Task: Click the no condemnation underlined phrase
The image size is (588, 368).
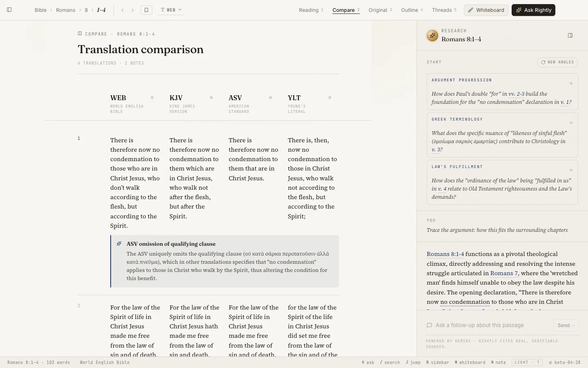Action: pos(465,302)
